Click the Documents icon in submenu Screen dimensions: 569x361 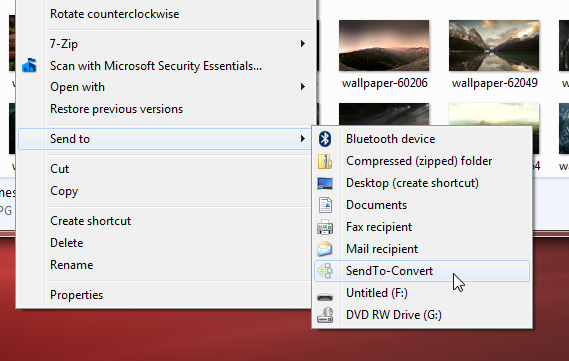(325, 205)
